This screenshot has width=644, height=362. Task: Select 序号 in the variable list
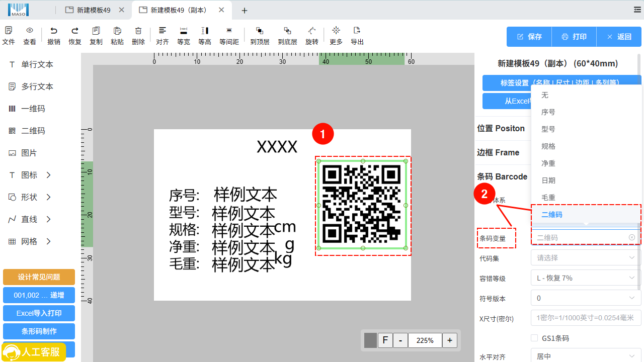click(x=586, y=112)
